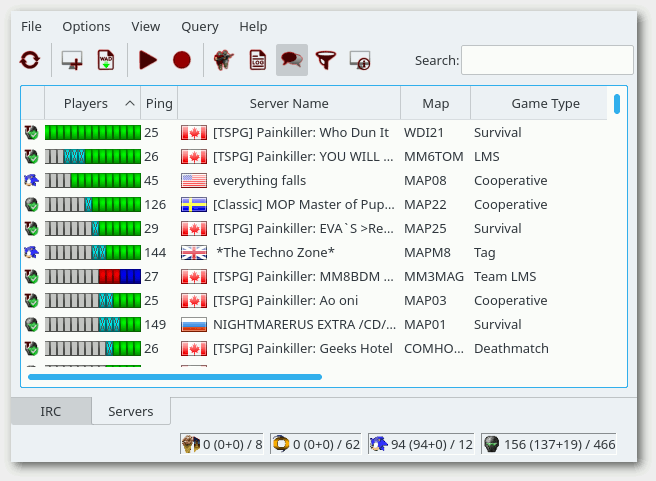Click the Sonic icon status counter
Screen dimensions: 656x481
pyautogui.click(x=419, y=444)
